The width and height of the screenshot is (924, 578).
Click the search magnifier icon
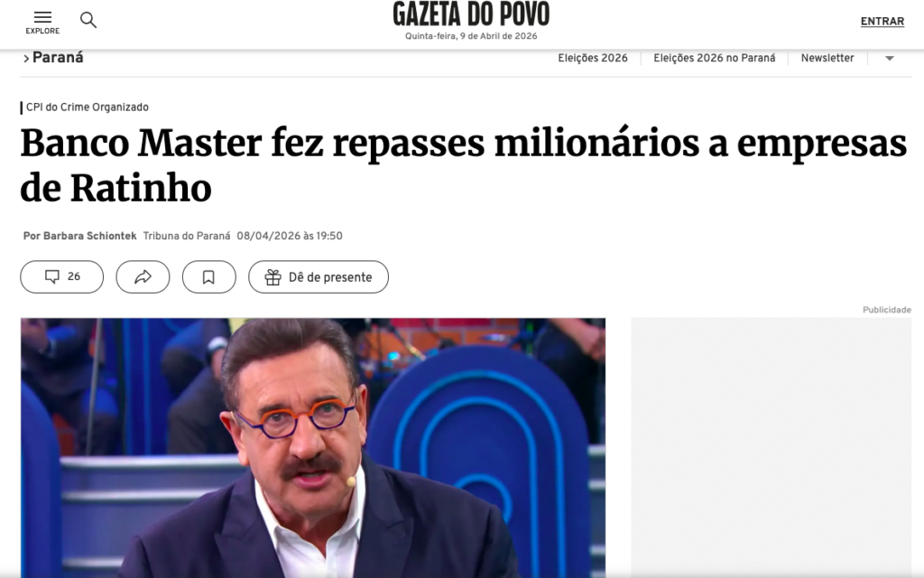88,20
